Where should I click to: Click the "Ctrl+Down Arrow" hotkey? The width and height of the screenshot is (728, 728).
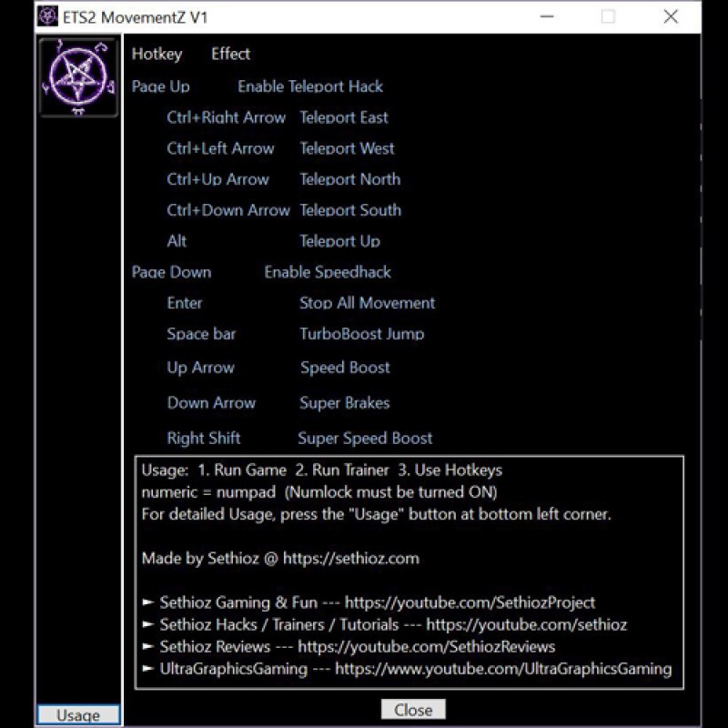pos(228,210)
